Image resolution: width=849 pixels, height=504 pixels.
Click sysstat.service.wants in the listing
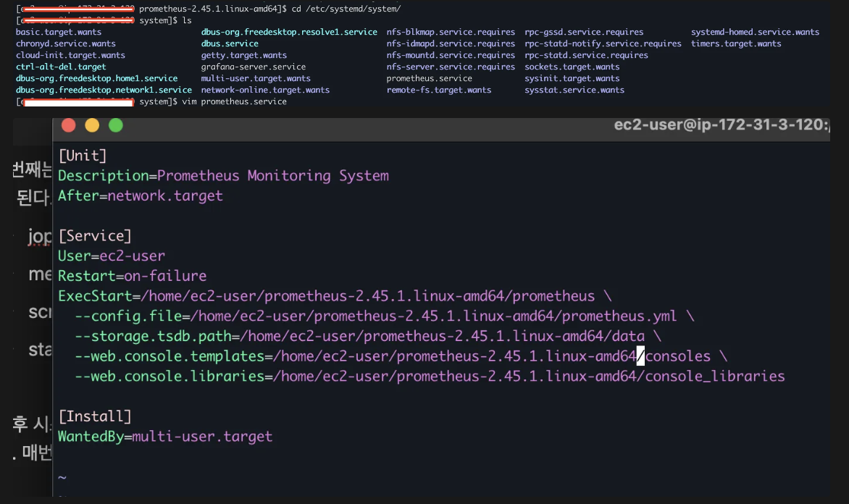coord(574,90)
